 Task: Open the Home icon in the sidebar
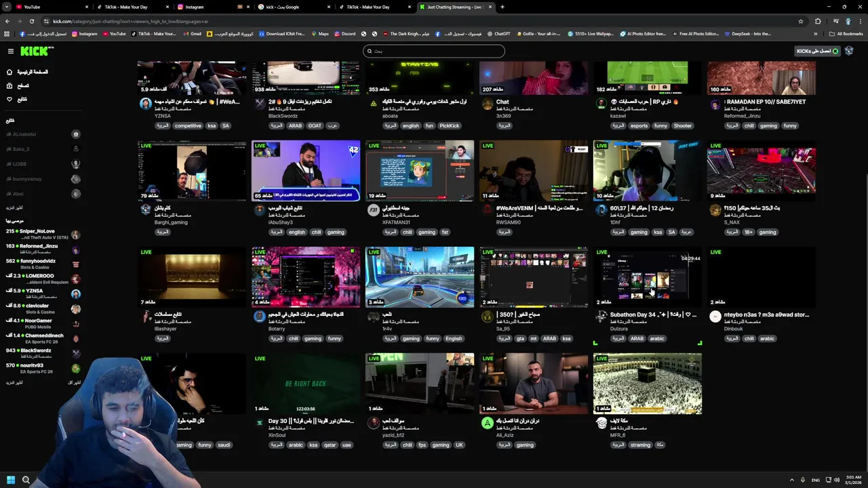pos(9,72)
